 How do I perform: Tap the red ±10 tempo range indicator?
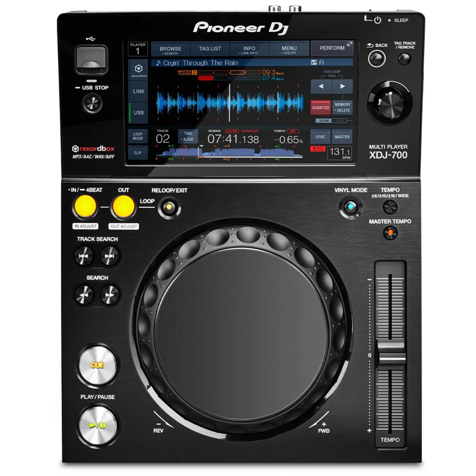click(318, 149)
